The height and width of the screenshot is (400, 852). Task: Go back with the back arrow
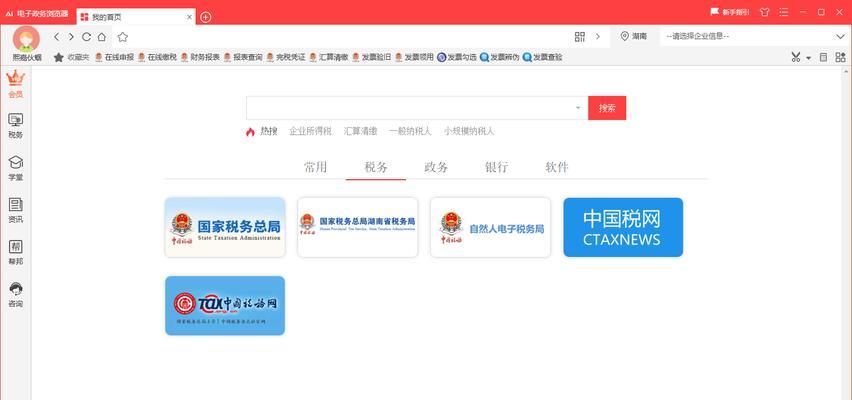(x=56, y=37)
